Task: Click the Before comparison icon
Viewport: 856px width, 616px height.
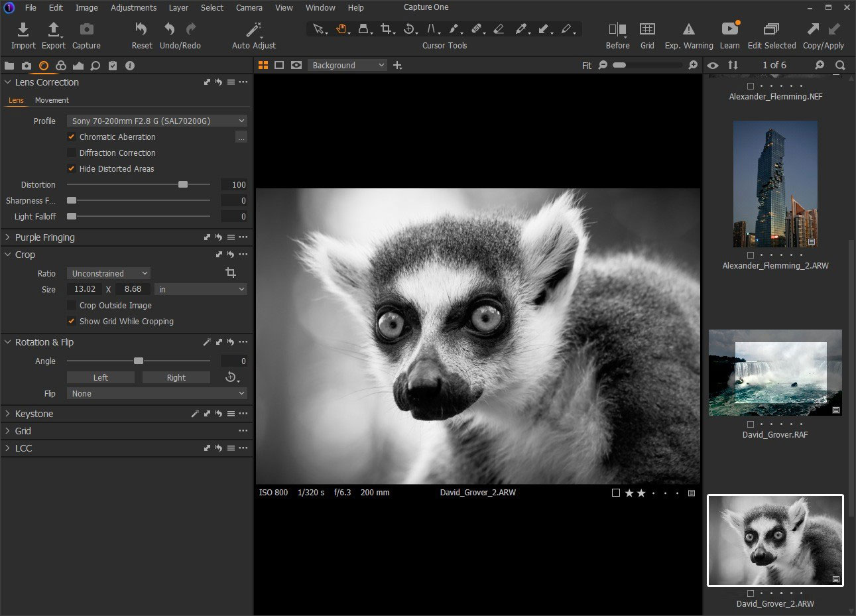Action: tap(617, 29)
